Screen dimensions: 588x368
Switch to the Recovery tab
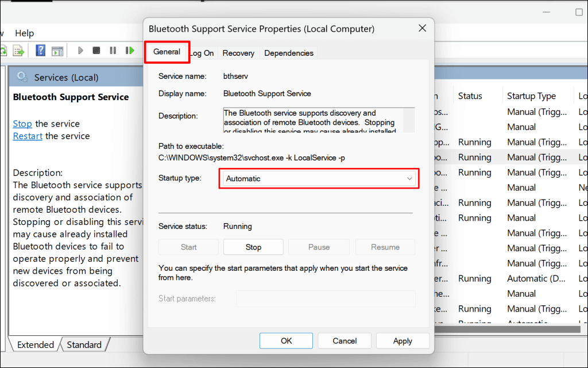(x=238, y=53)
